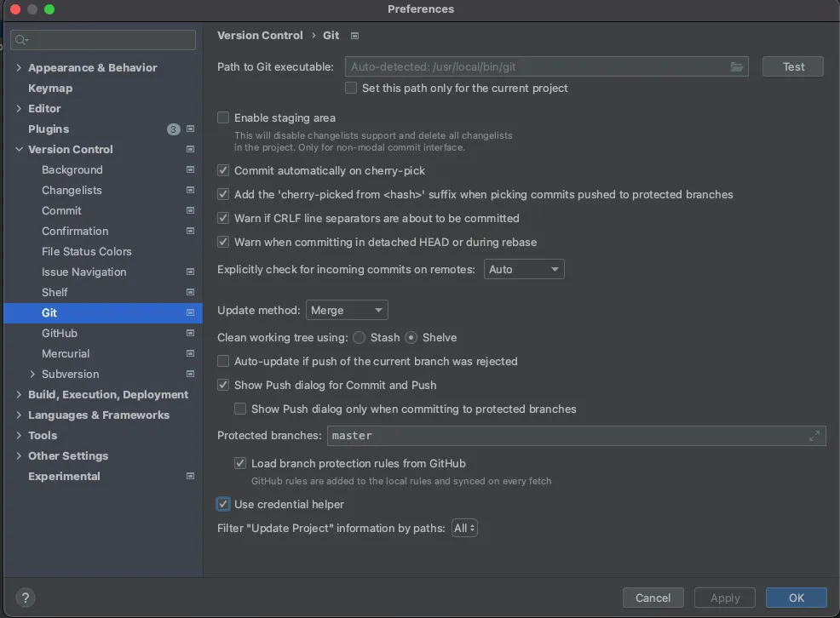Open the Update method dropdown

coord(347,311)
